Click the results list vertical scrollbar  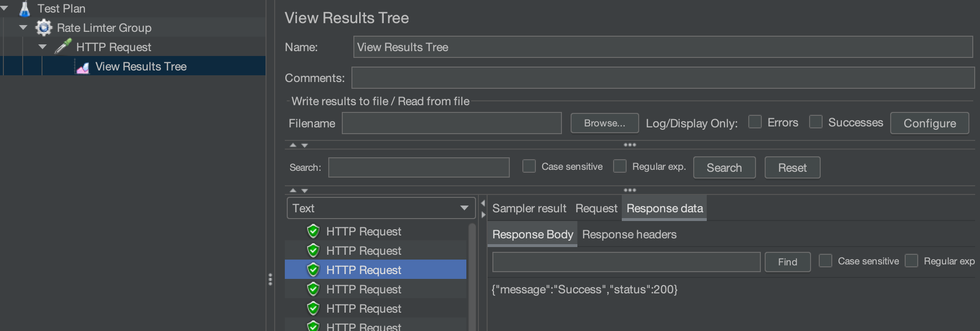(x=472, y=276)
